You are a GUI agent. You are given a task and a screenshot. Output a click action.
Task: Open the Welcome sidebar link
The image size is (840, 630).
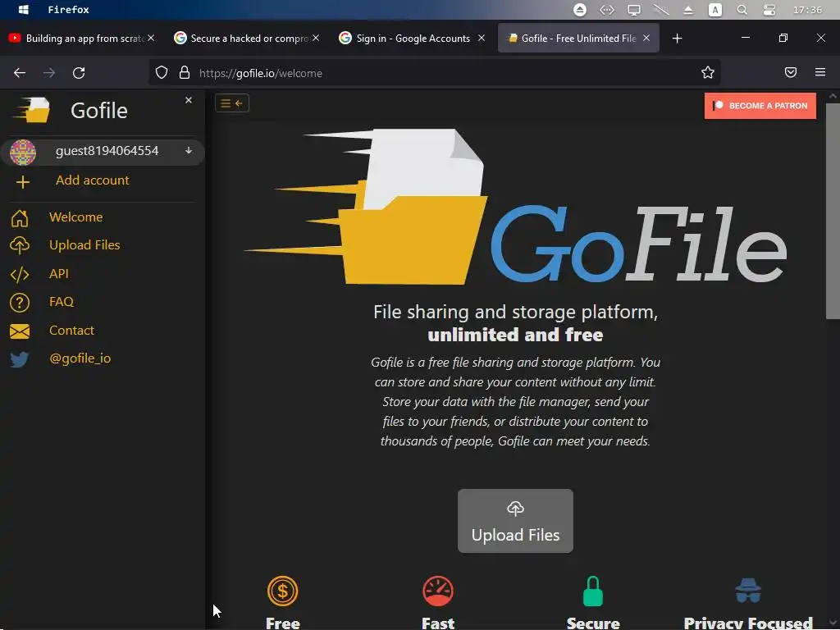click(x=76, y=217)
